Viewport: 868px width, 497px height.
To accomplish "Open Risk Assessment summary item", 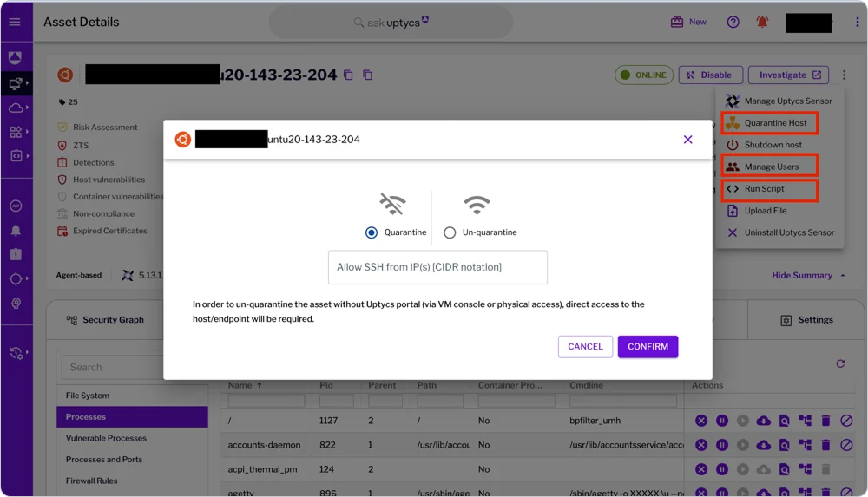I will click(98, 128).
